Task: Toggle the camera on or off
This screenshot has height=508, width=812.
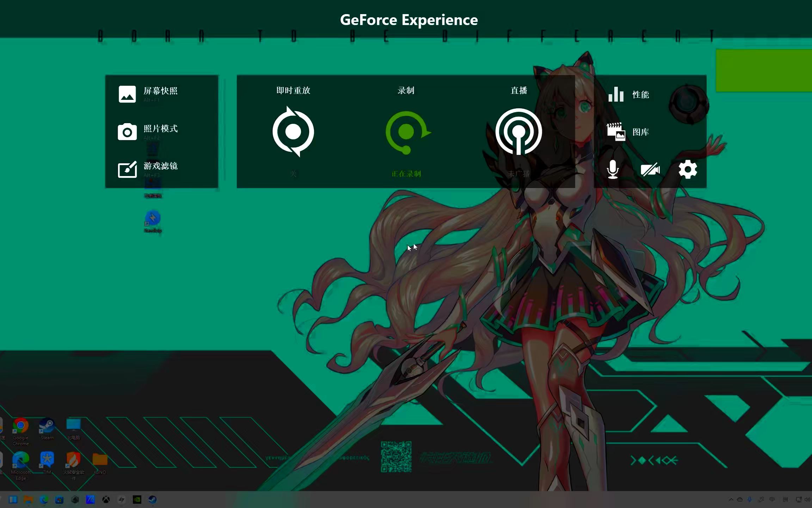Action: (651, 169)
